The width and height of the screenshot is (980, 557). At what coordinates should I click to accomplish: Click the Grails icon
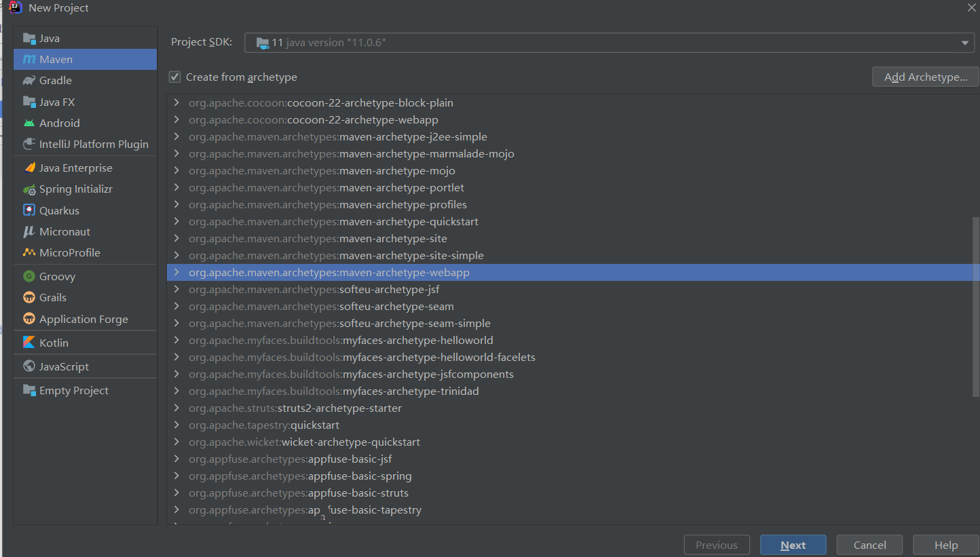pyautogui.click(x=29, y=297)
